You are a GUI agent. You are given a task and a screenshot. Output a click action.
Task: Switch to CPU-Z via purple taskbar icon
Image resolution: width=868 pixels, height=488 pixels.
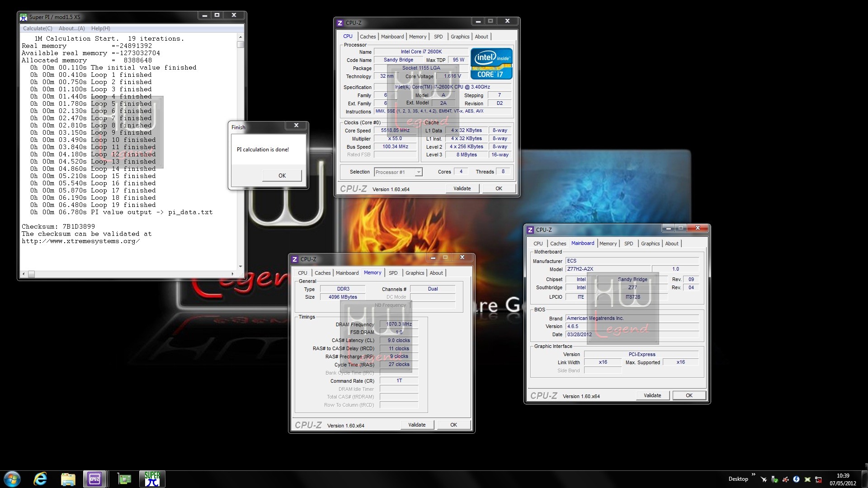click(94, 479)
